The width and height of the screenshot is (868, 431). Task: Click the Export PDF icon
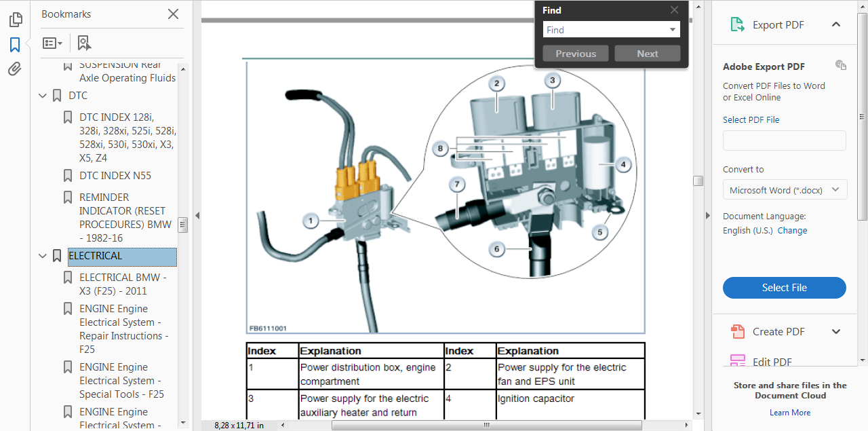[x=737, y=24]
